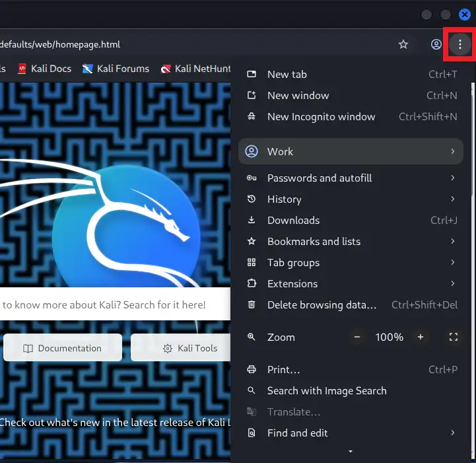Click the Ctrl+P shortcut text
The image size is (476, 463).
pos(443,369)
